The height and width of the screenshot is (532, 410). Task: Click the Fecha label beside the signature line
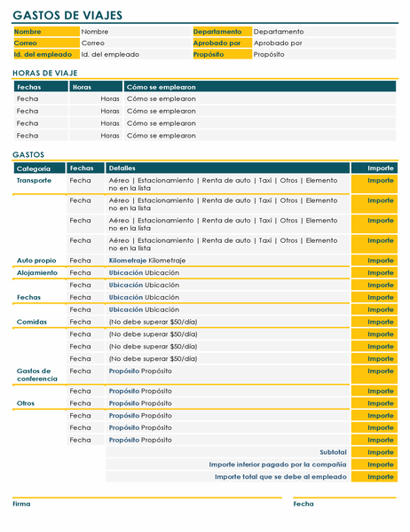(x=304, y=504)
